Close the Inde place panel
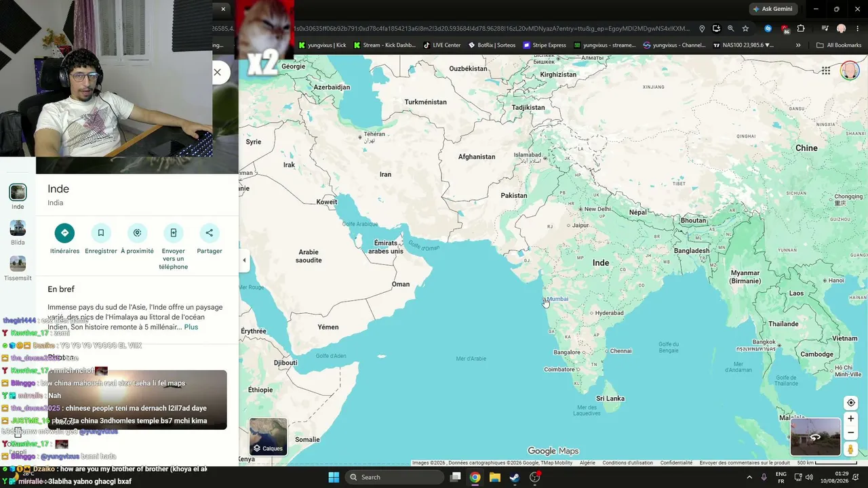 click(x=217, y=72)
